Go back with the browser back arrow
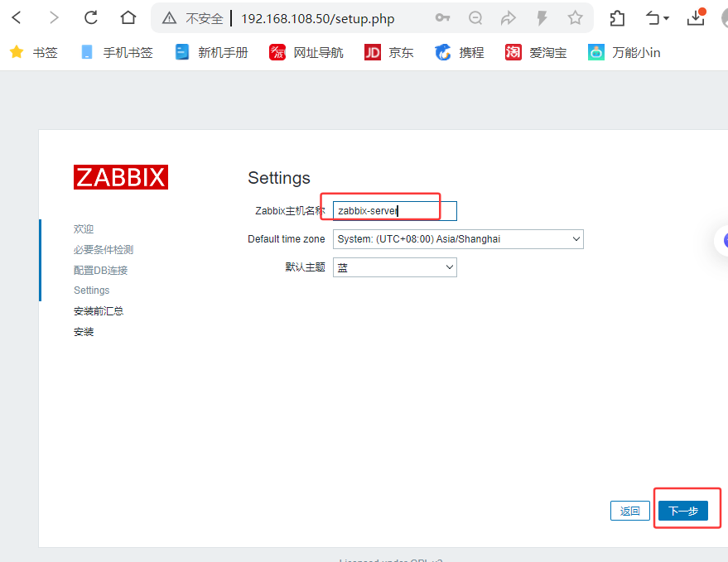 tap(17, 18)
